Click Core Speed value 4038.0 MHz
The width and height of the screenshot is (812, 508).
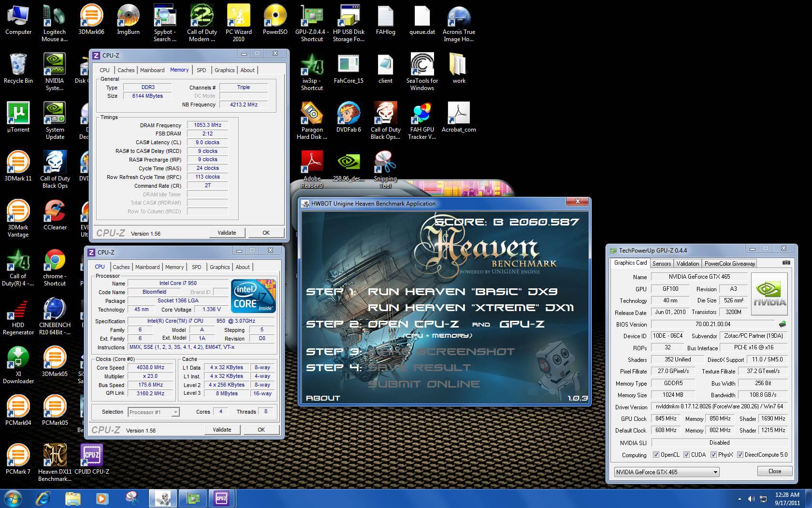[x=150, y=367]
